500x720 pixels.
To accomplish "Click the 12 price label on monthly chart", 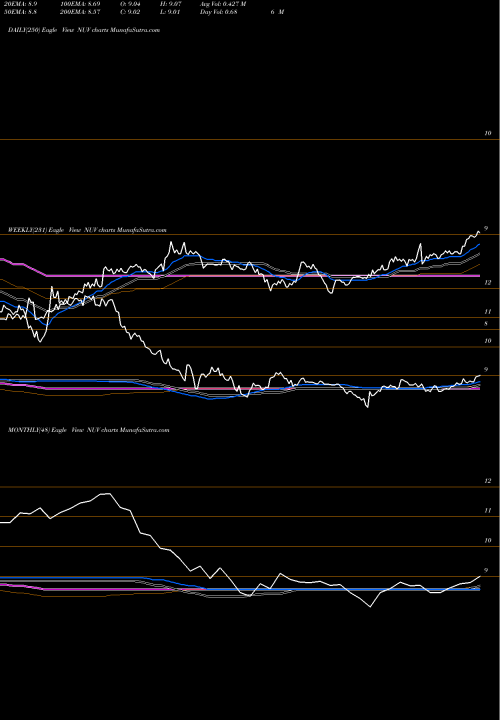I will pos(488,481).
